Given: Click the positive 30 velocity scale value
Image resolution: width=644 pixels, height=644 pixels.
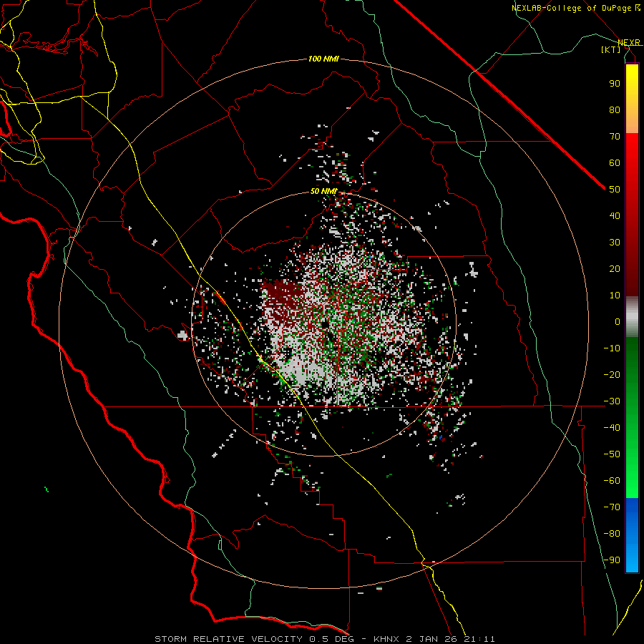Looking at the screenshot, I should tap(615, 243).
